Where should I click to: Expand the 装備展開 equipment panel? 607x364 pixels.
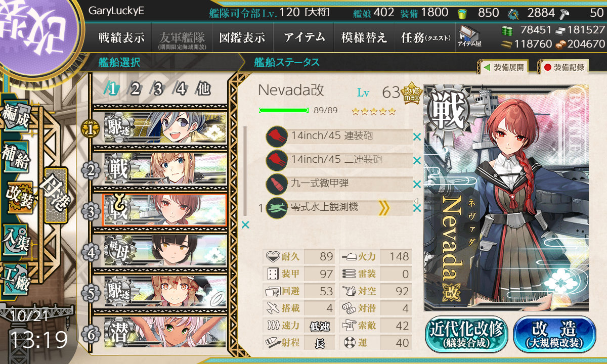(503, 67)
